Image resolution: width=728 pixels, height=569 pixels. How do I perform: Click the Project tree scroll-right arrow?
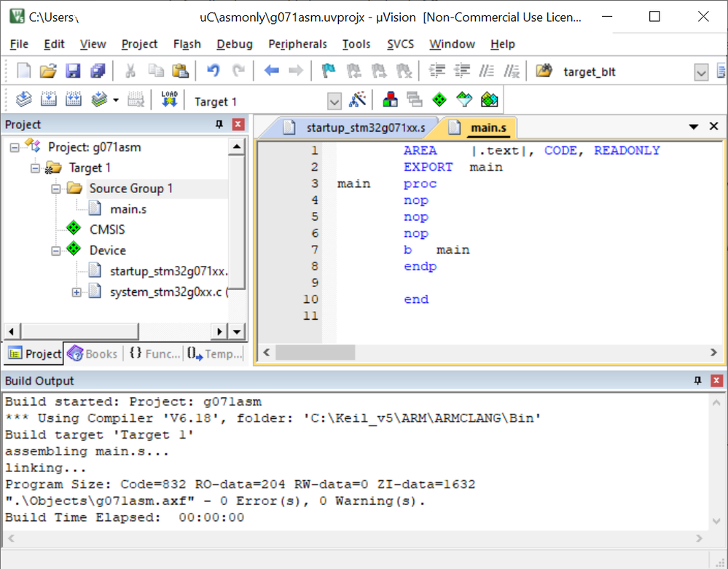(219, 331)
